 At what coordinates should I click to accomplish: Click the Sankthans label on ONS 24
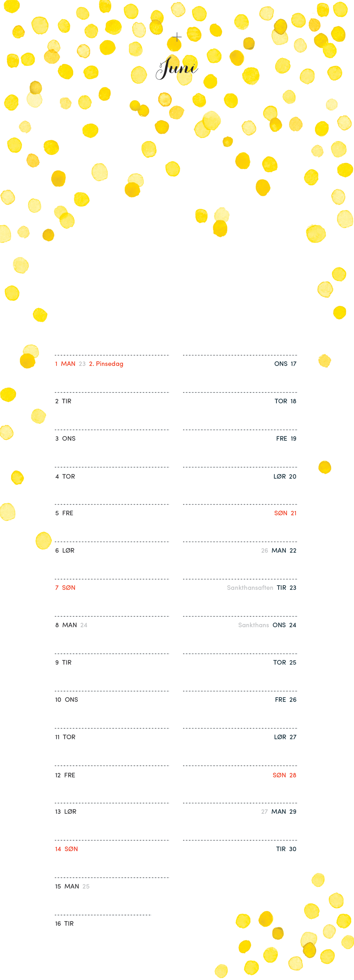pyautogui.click(x=254, y=625)
